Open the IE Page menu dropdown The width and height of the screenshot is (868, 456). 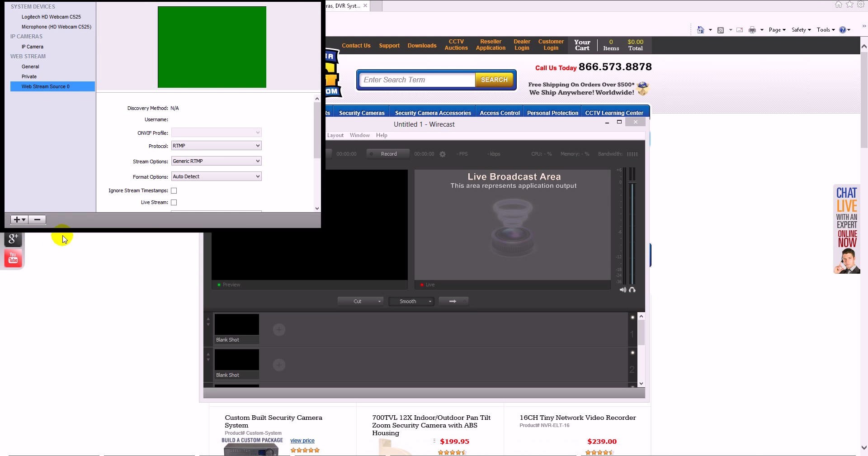pyautogui.click(x=777, y=30)
